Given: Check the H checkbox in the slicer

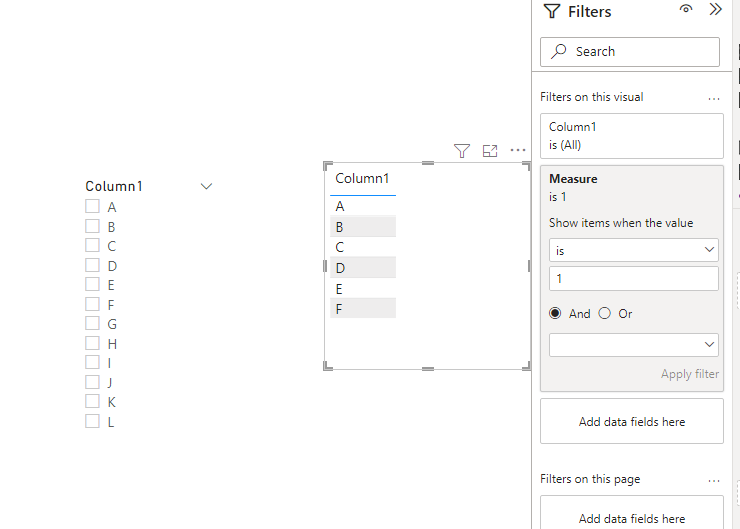Looking at the screenshot, I should (x=92, y=343).
